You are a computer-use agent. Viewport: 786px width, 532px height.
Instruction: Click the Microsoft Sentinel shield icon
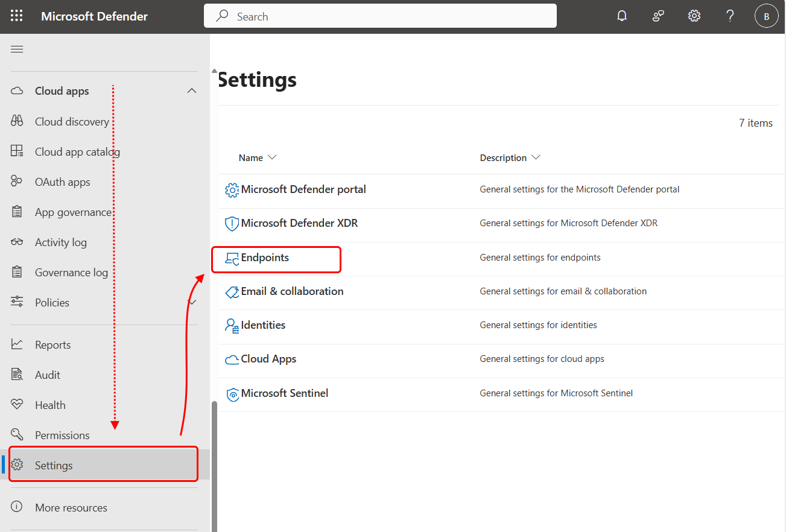coord(233,394)
